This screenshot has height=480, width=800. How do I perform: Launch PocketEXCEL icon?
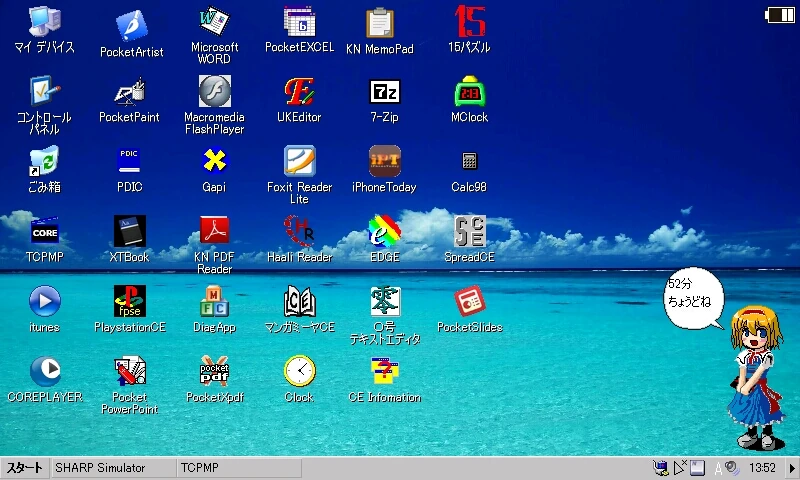tap(299, 21)
